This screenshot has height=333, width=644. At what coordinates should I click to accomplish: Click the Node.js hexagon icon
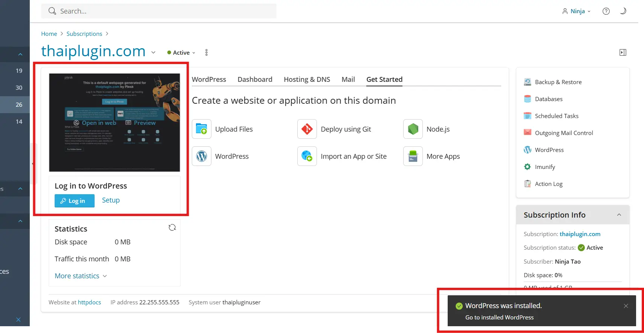[413, 129]
